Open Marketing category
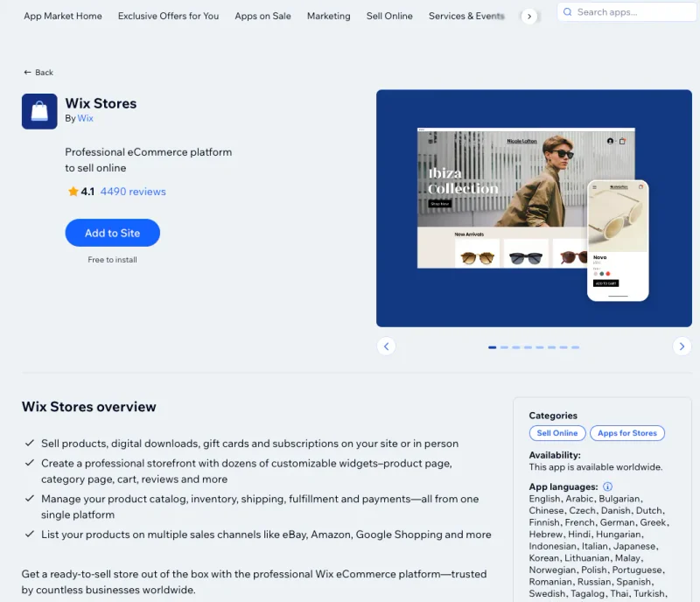The height and width of the screenshot is (602, 700). coord(329,16)
